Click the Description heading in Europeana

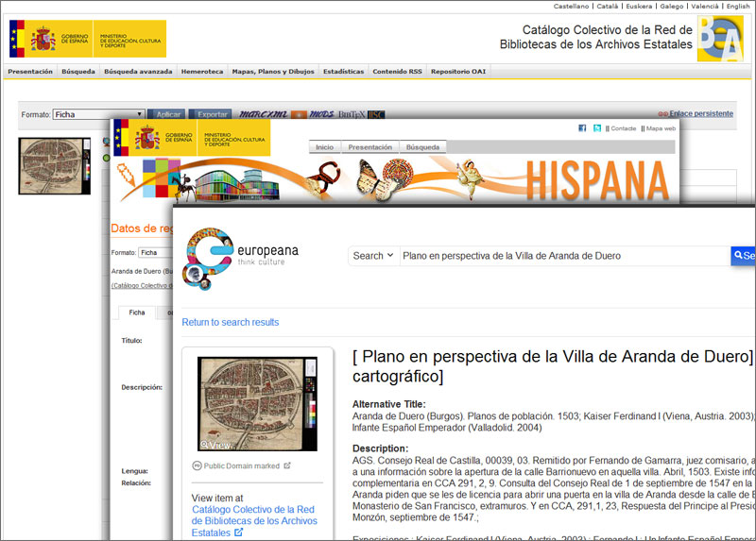[x=381, y=448]
